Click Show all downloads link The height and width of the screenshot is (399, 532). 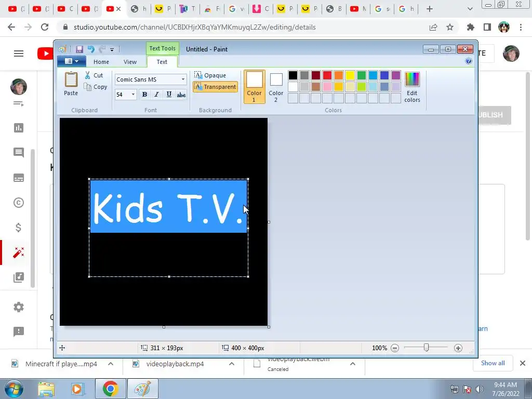click(x=493, y=363)
